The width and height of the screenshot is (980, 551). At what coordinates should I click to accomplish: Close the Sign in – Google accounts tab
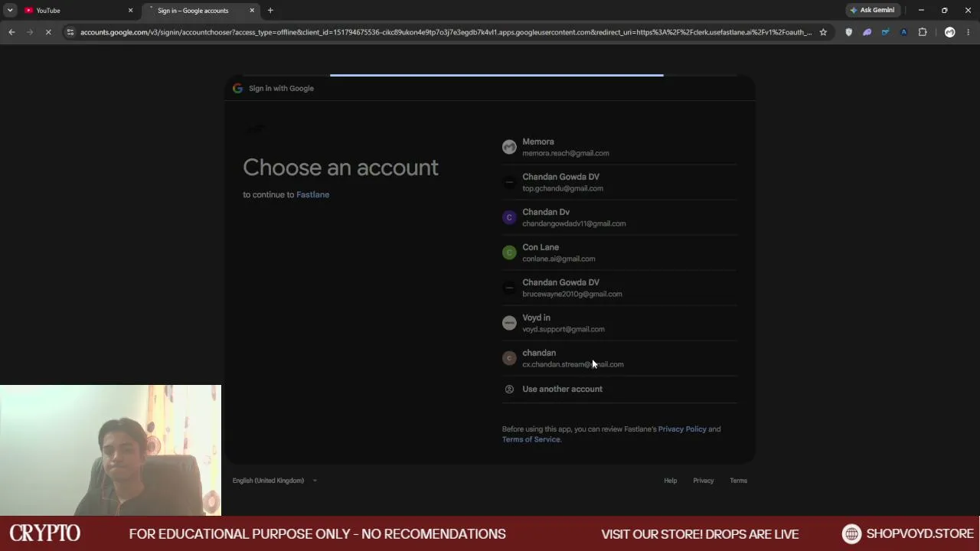pos(252,11)
